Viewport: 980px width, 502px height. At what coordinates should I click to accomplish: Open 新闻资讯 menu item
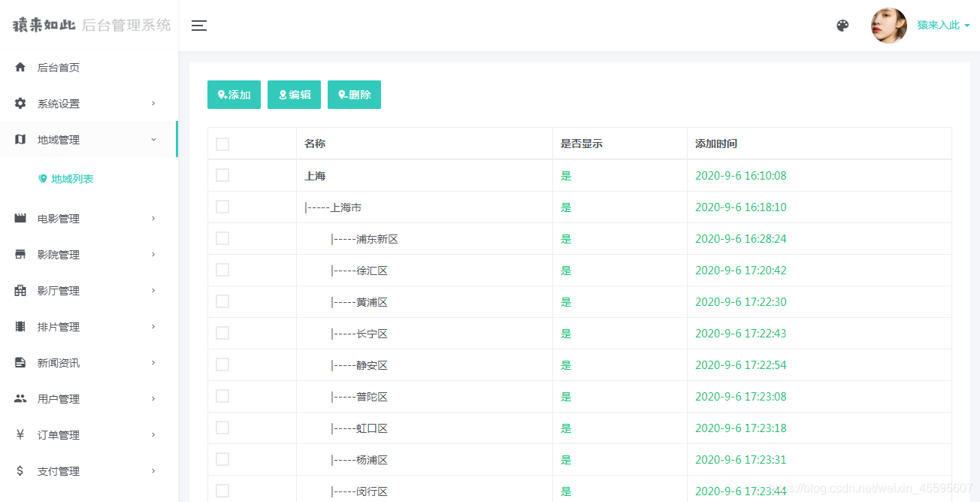pyautogui.click(x=89, y=363)
